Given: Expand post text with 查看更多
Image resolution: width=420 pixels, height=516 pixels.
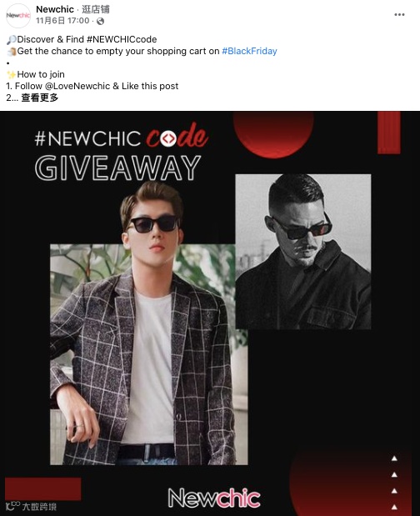Looking at the screenshot, I should click(40, 98).
